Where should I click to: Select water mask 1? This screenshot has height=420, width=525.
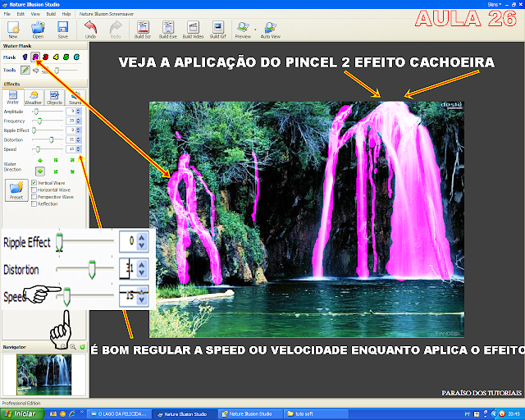25,57
